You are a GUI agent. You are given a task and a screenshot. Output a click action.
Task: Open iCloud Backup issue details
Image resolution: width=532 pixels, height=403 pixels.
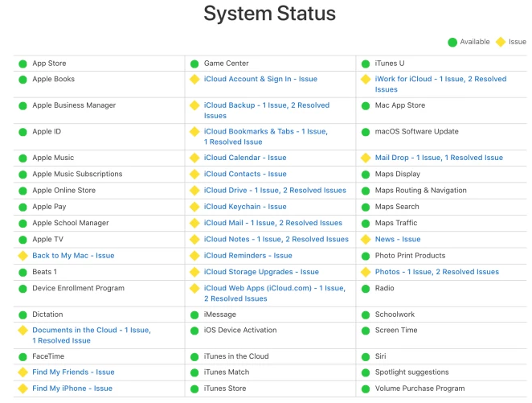point(267,110)
